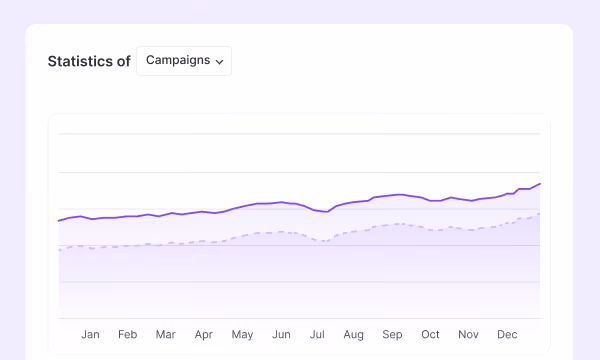Click the Oct month label
This screenshot has height=360, width=600.
[x=430, y=334]
